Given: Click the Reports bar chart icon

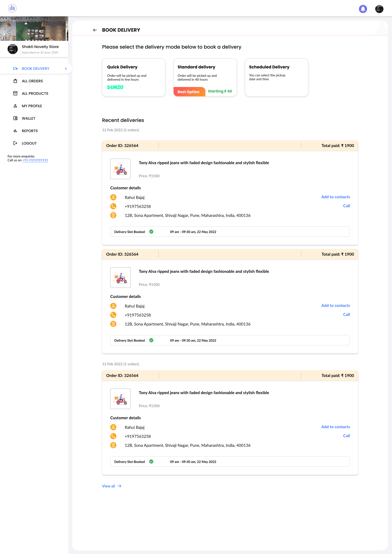Looking at the screenshot, I should tap(15, 131).
